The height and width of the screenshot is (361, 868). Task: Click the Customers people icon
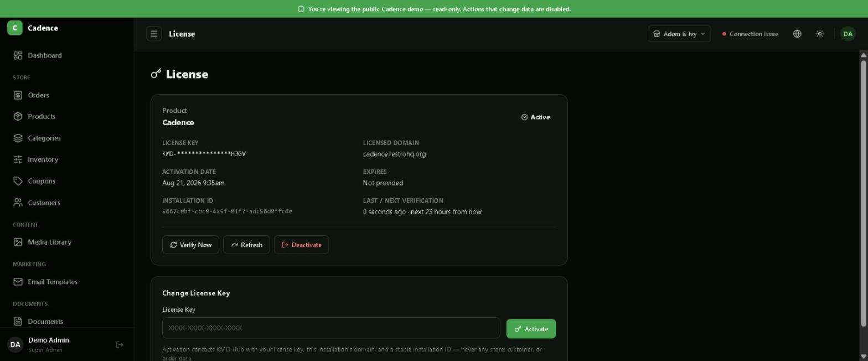(x=18, y=203)
